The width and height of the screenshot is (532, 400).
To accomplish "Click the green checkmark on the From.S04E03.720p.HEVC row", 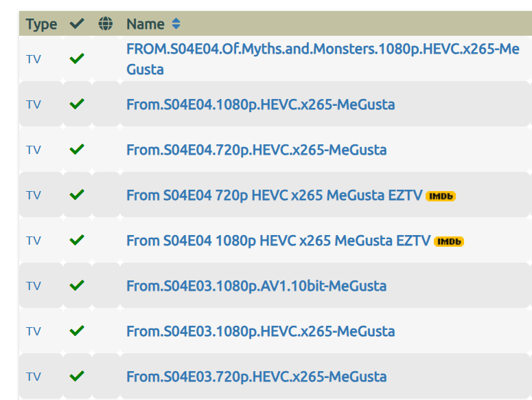I will point(77,376).
